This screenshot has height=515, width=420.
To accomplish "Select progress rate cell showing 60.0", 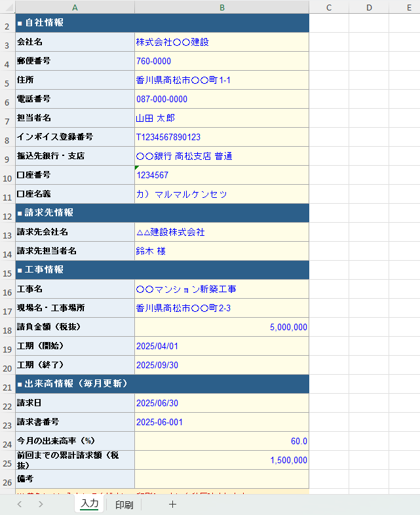I will click(221, 441).
